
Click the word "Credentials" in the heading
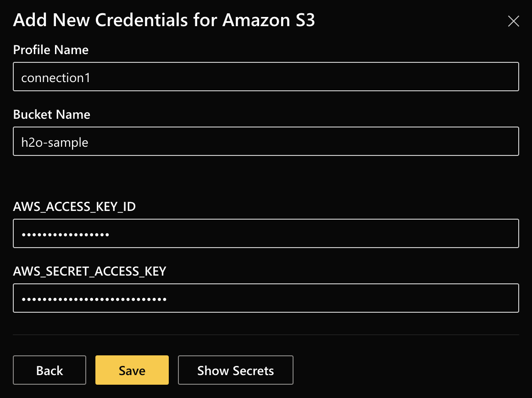click(x=143, y=21)
